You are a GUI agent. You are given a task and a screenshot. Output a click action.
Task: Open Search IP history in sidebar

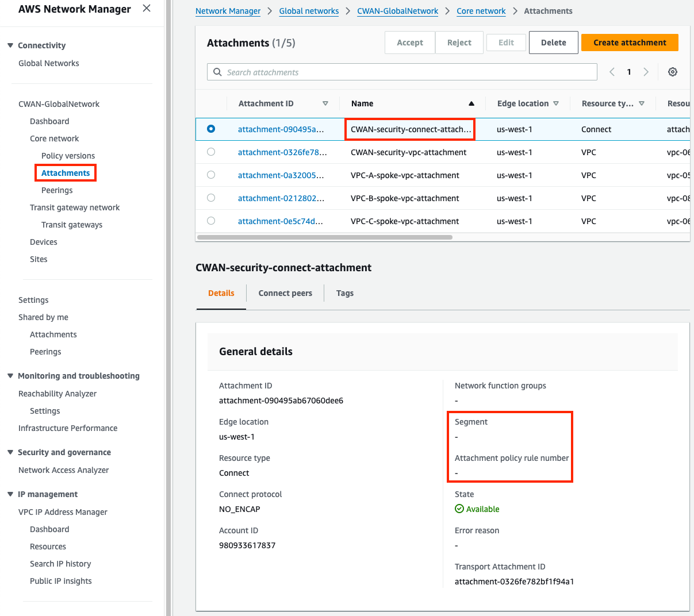pyautogui.click(x=60, y=564)
